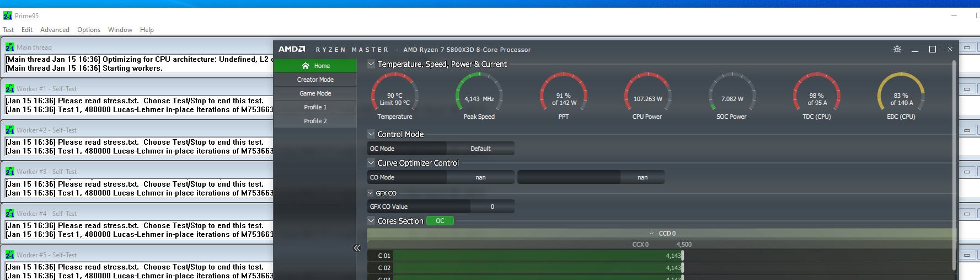The image size is (980, 280).
Task: Open the Advanced menu in Prime95
Action: tap(55, 30)
